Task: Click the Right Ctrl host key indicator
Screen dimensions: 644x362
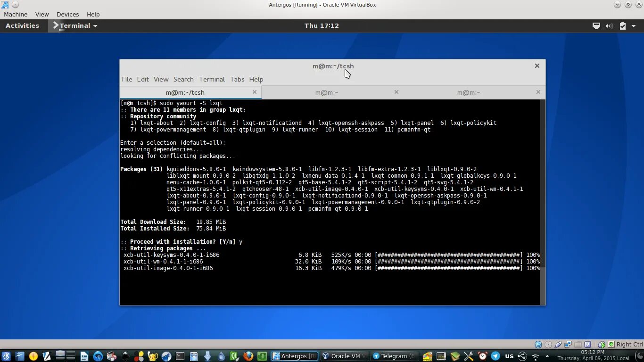Action: click(629, 345)
